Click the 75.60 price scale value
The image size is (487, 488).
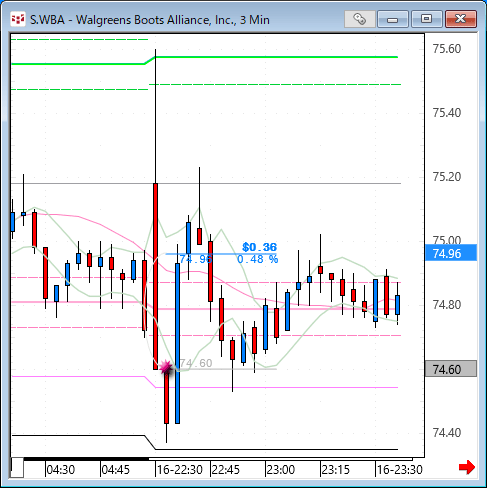447,49
